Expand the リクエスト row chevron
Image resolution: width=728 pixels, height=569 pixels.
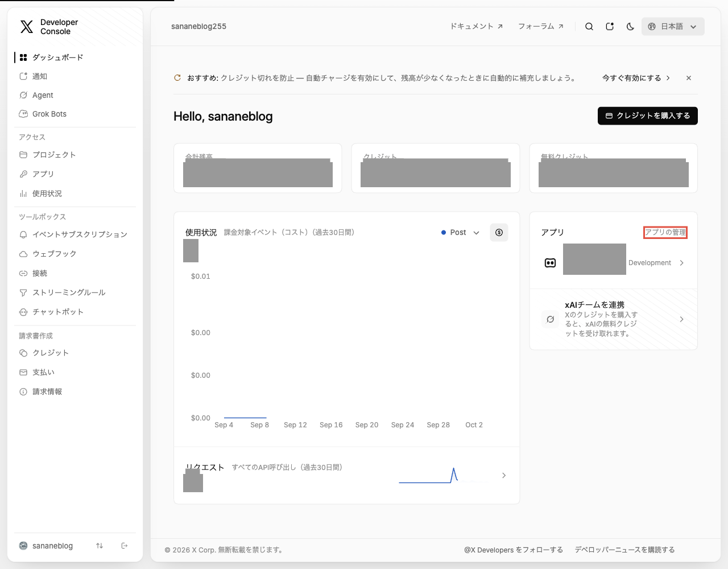click(x=504, y=475)
